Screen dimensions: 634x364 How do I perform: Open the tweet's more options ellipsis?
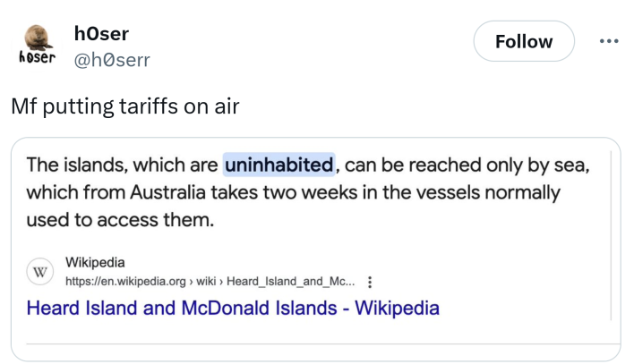(609, 42)
